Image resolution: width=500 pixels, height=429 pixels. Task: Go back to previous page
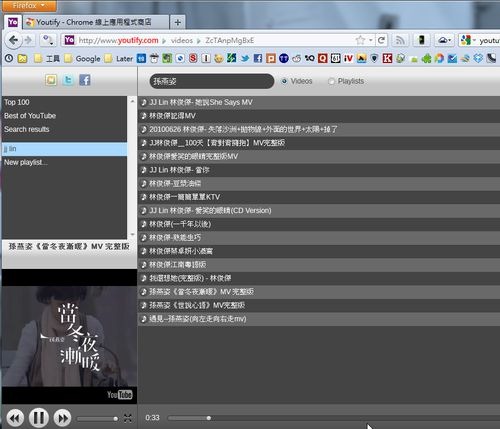pos(13,40)
